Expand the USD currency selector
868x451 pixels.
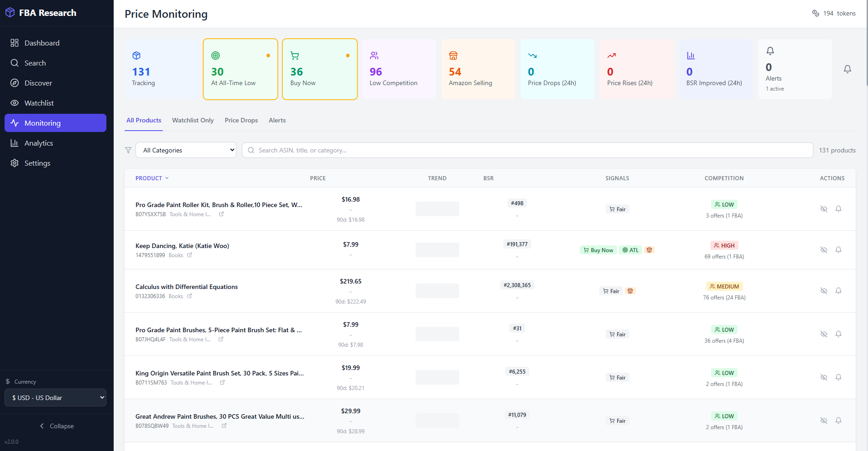click(55, 398)
